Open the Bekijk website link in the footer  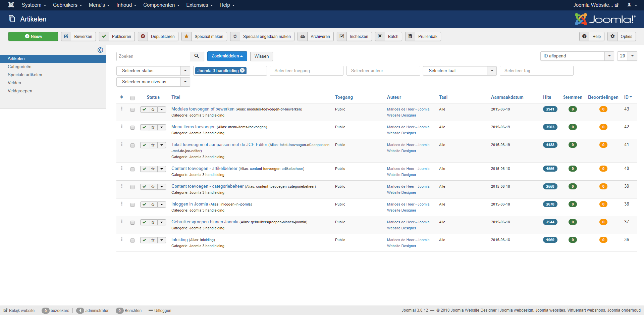19,311
